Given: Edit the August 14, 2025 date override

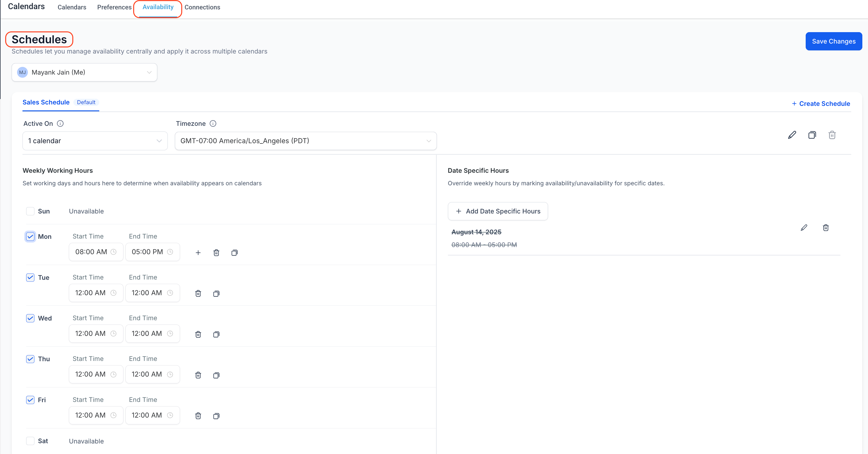Looking at the screenshot, I should (804, 228).
